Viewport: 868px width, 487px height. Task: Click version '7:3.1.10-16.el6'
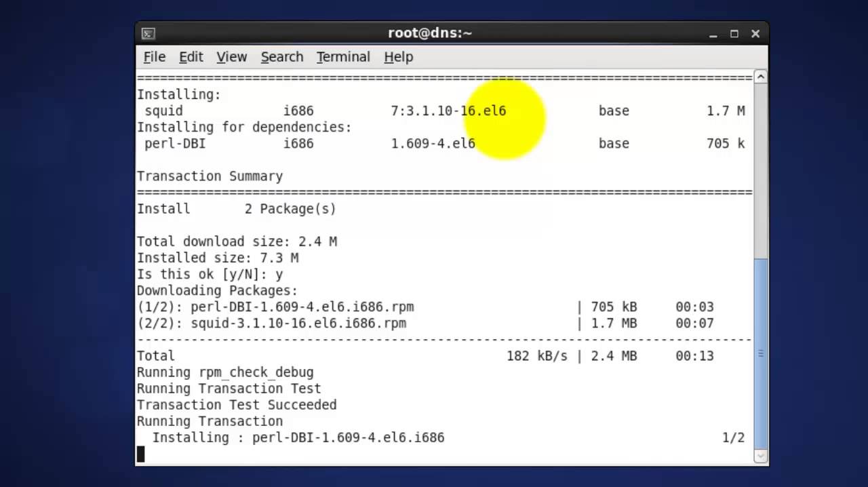(x=448, y=111)
